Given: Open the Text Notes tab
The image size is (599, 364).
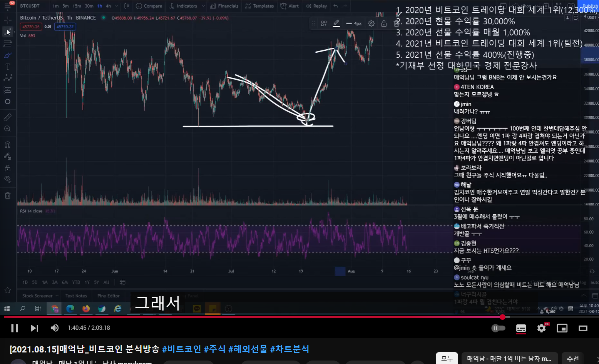Looking at the screenshot, I should tap(76, 296).
